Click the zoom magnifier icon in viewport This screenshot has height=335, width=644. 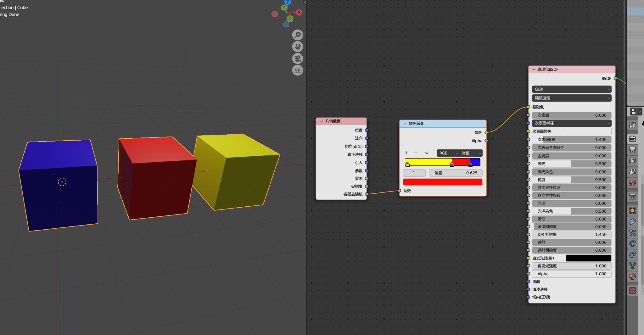297,35
